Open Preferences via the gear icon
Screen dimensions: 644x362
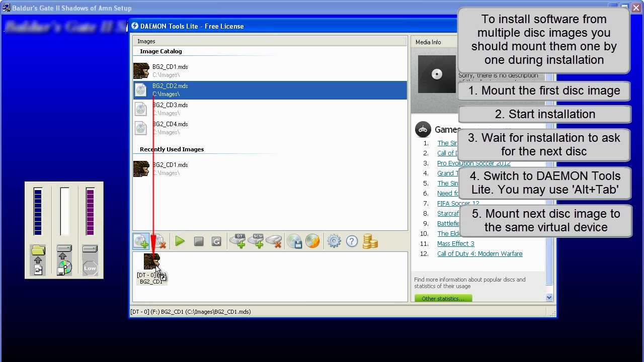click(x=334, y=241)
